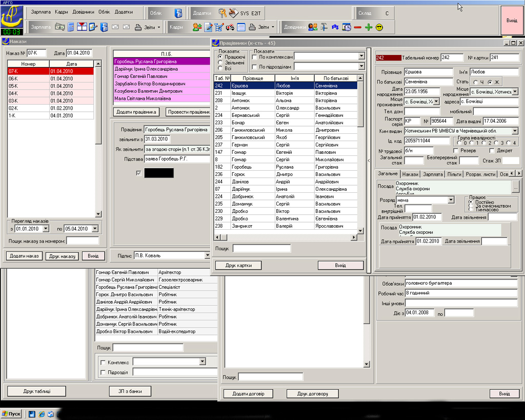Viewport: 525px width, 420px height.
Task: Click the Друк картки button
Action: tap(237, 265)
